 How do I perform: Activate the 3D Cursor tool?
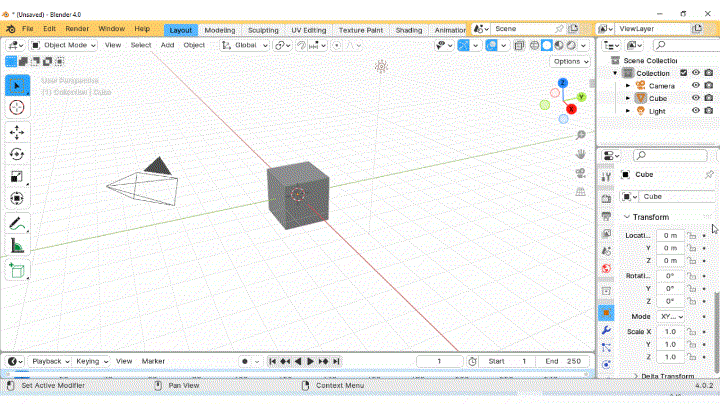[x=17, y=107]
